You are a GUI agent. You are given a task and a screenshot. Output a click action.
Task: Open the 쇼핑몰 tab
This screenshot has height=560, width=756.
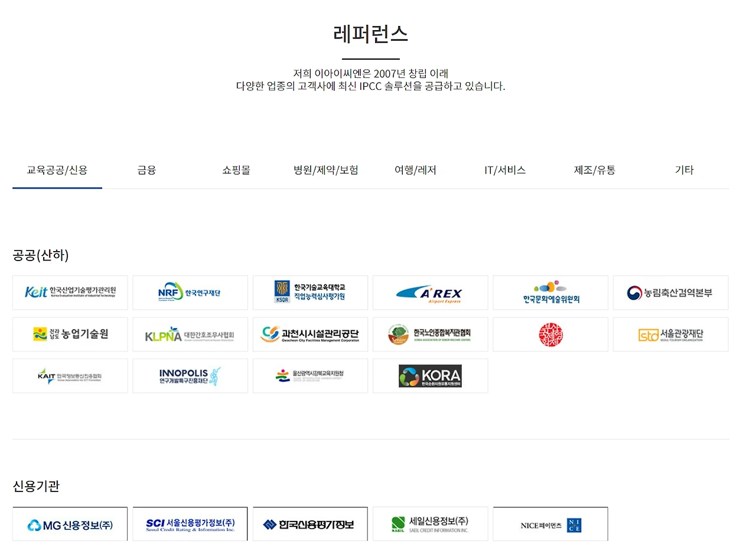[236, 170]
